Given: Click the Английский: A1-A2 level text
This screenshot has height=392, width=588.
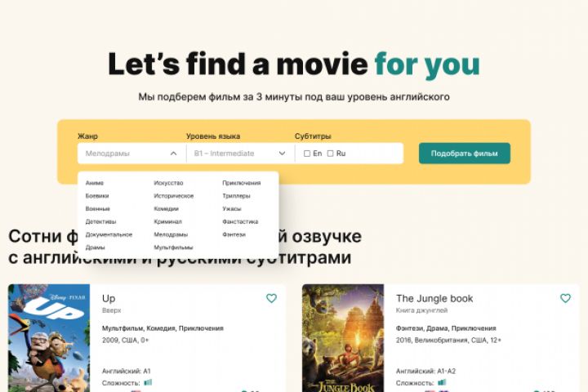Looking at the screenshot, I should coord(425,371).
